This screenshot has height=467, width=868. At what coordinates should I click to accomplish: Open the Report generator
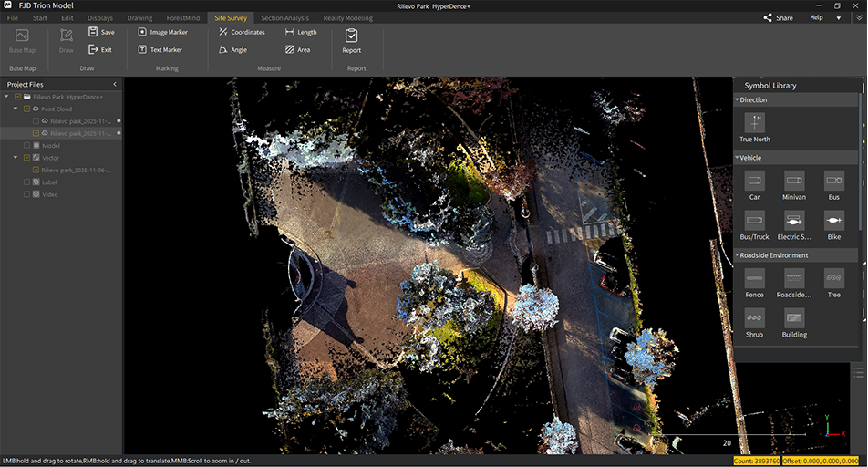[352, 40]
